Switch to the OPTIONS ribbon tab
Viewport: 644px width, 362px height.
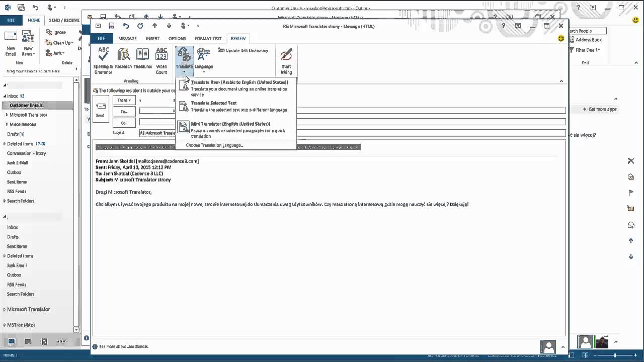coord(177,38)
